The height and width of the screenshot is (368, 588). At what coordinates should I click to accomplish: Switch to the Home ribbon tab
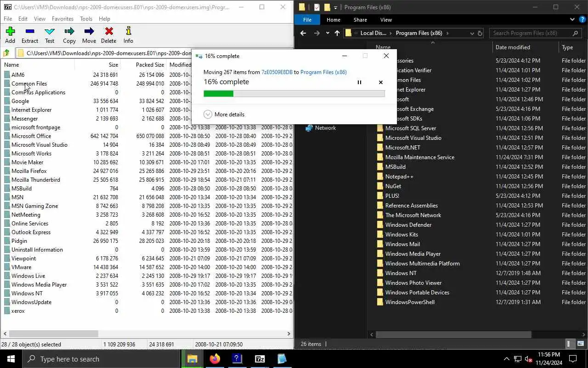[x=334, y=20]
